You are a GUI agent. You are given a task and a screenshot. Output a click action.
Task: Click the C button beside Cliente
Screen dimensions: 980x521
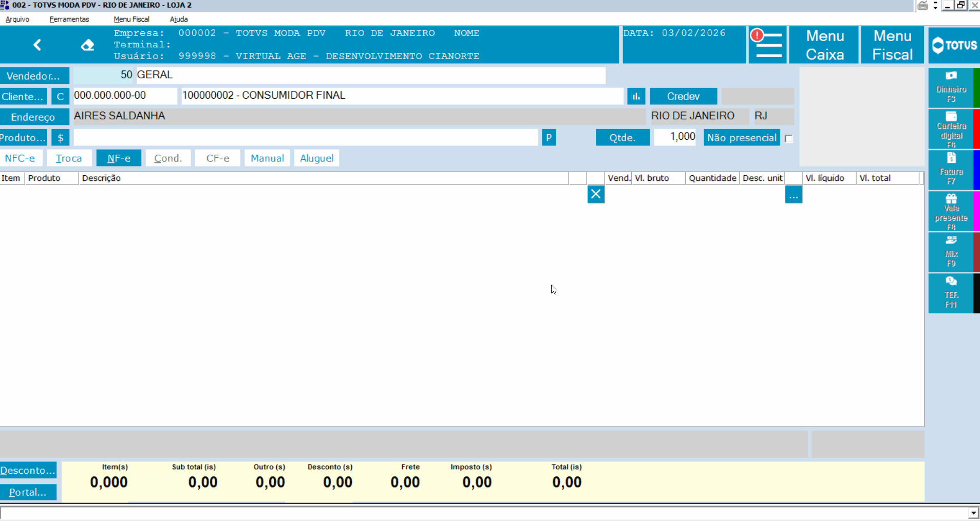tap(60, 97)
